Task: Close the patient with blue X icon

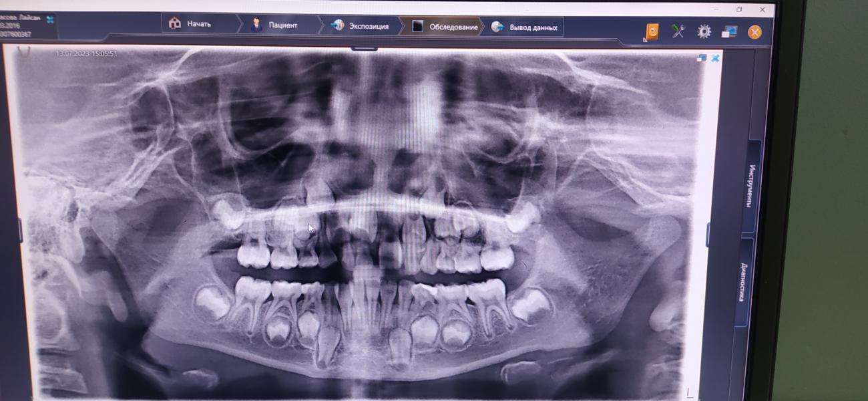Action: (50, 18)
